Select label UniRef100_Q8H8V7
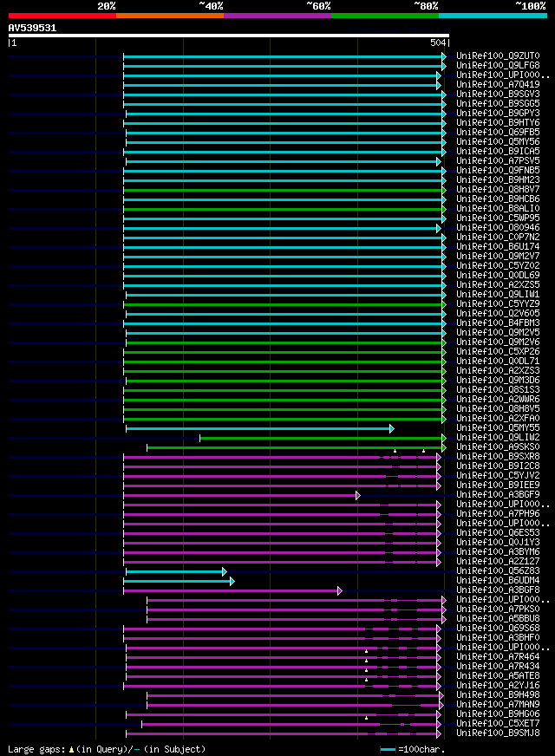Viewport: 555px width, 756px height. [498, 190]
